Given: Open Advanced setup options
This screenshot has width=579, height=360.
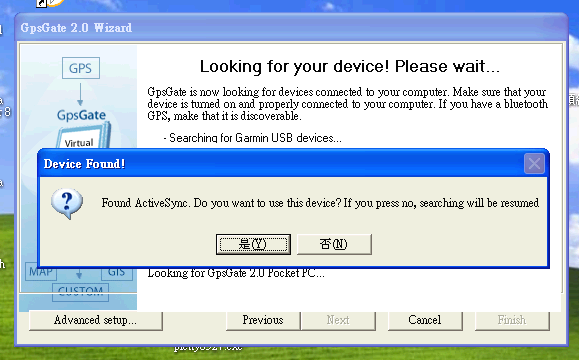Looking at the screenshot, I should tap(95, 320).
